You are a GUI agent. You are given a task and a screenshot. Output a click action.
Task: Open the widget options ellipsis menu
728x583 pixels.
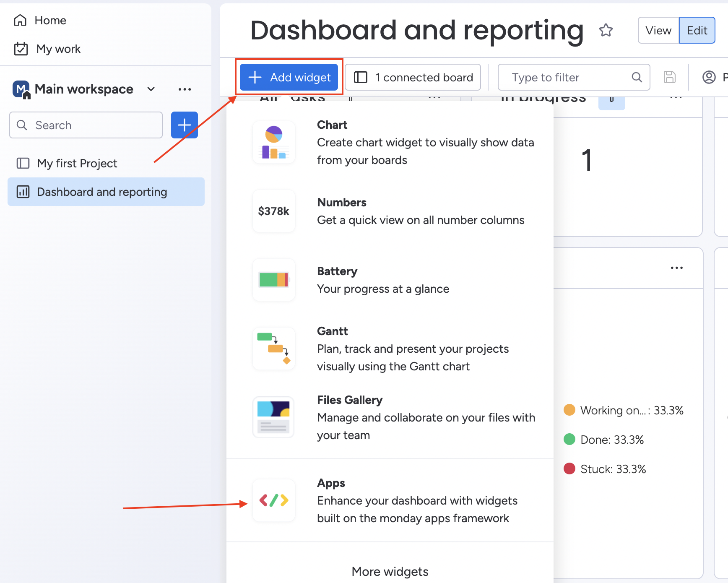point(676,268)
